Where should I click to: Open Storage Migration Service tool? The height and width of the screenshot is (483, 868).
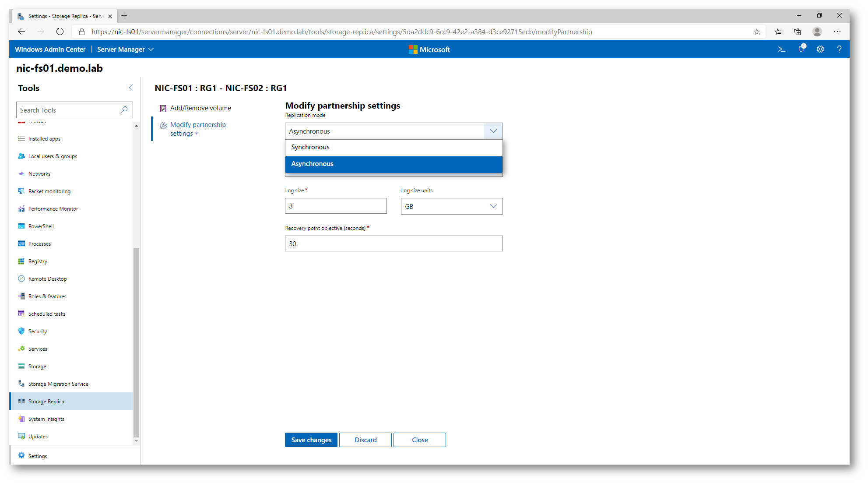(x=58, y=384)
